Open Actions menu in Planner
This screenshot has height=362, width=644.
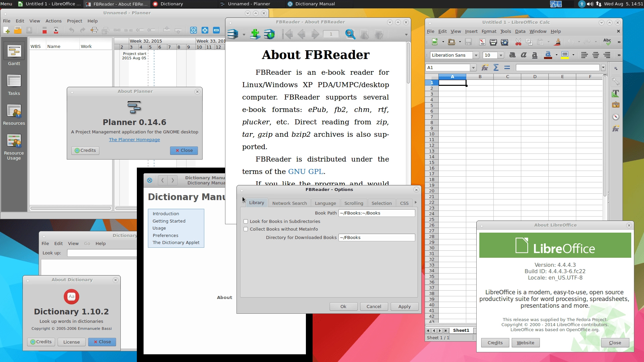[x=54, y=21]
